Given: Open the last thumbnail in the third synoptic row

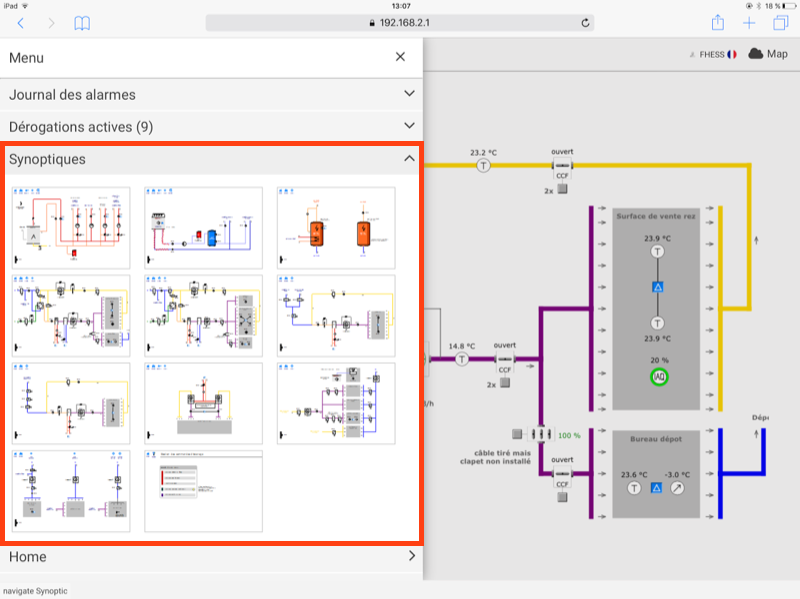Looking at the screenshot, I should 336,403.
